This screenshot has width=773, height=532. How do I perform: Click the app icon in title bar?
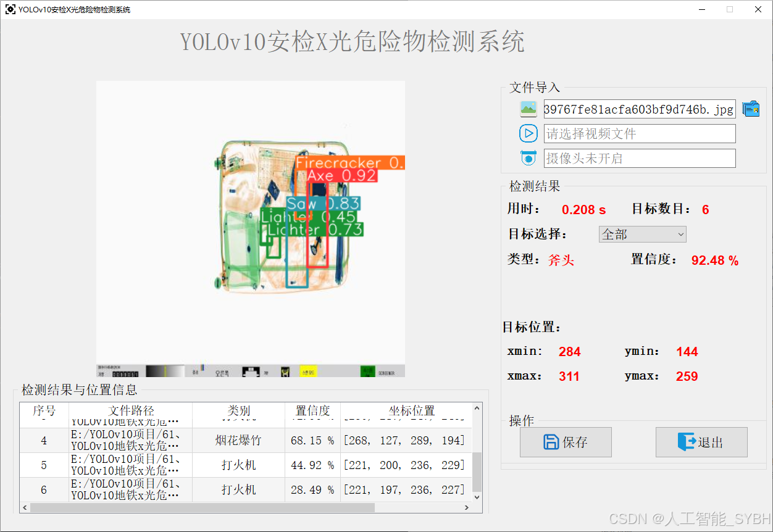click(10, 9)
